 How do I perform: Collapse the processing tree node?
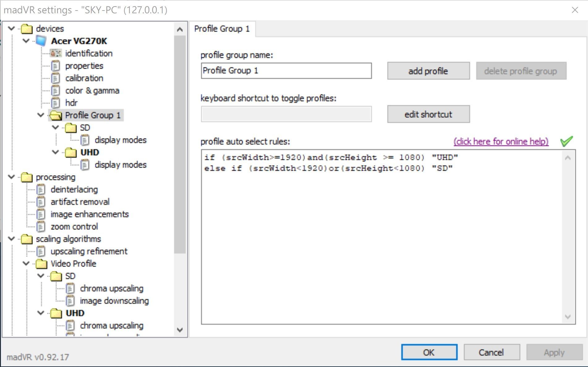[x=12, y=177]
